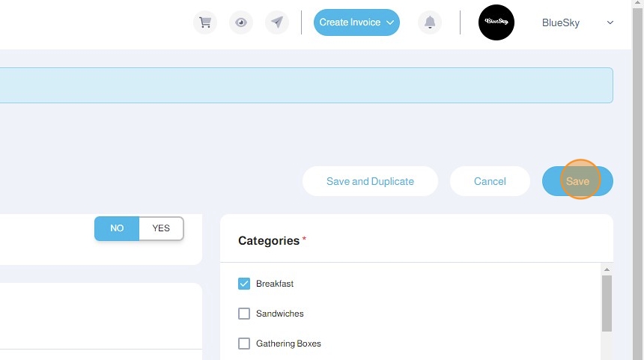The image size is (644, 360).
Task: Click the Save button
Action: 577,181
